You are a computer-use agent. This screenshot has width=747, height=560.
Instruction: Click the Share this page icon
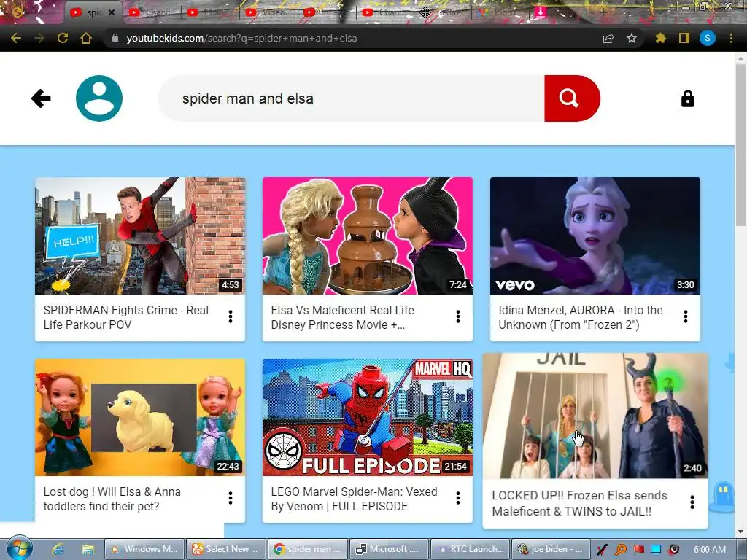click(608, 38)
